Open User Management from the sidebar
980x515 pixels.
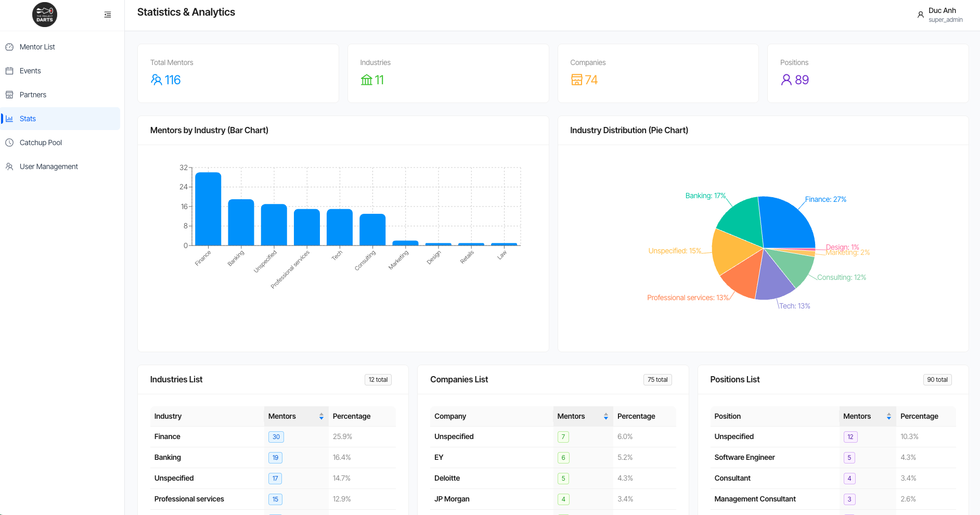point(49,166)
